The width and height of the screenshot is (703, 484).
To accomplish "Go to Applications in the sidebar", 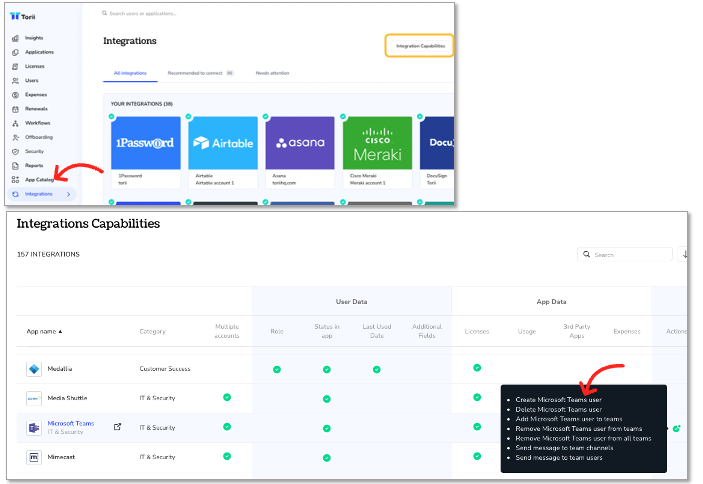I will point(39,52).
